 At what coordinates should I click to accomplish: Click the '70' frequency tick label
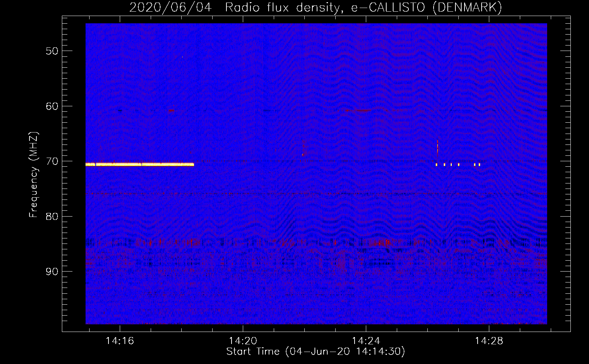(52, 161)
